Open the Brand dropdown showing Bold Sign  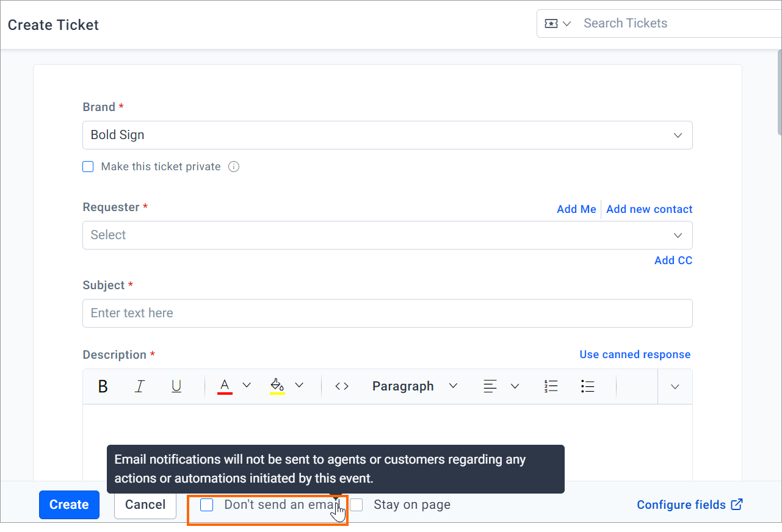coord(388,135)
